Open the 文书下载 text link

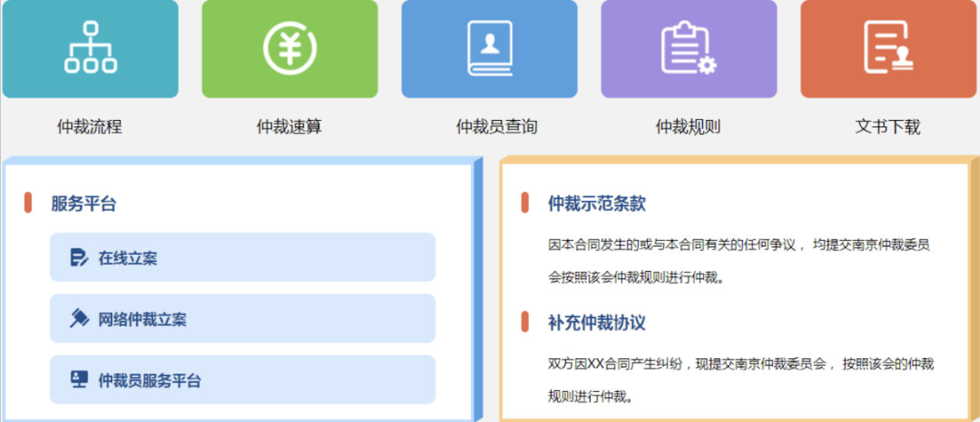pyautogui.click(x=888, y=127)
